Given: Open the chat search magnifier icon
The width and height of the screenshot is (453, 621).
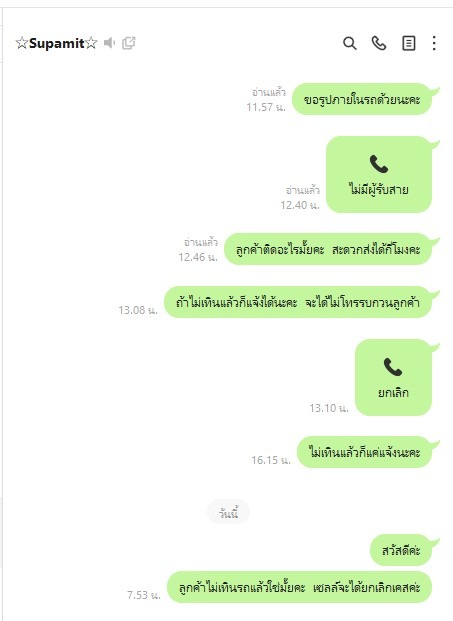Looking at the screenshot, I should point(350,43).
